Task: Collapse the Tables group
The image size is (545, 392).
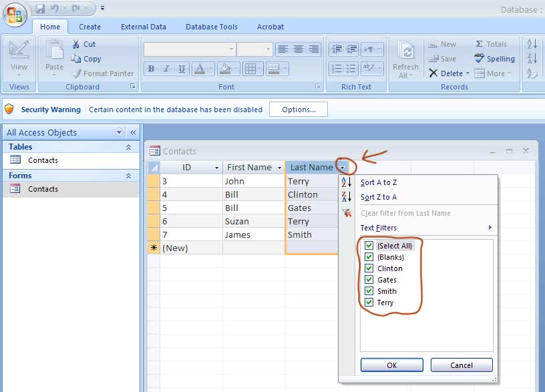Action: click(128, 147)
